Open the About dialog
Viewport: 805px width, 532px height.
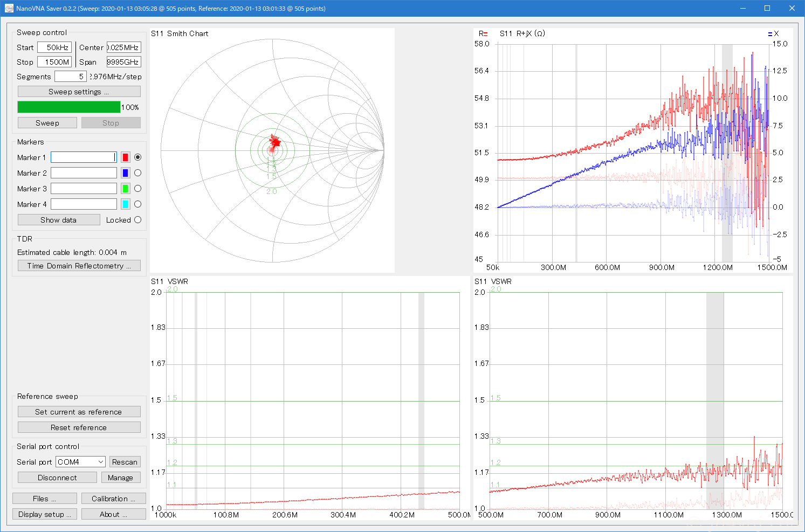click(x=114, y=514)
